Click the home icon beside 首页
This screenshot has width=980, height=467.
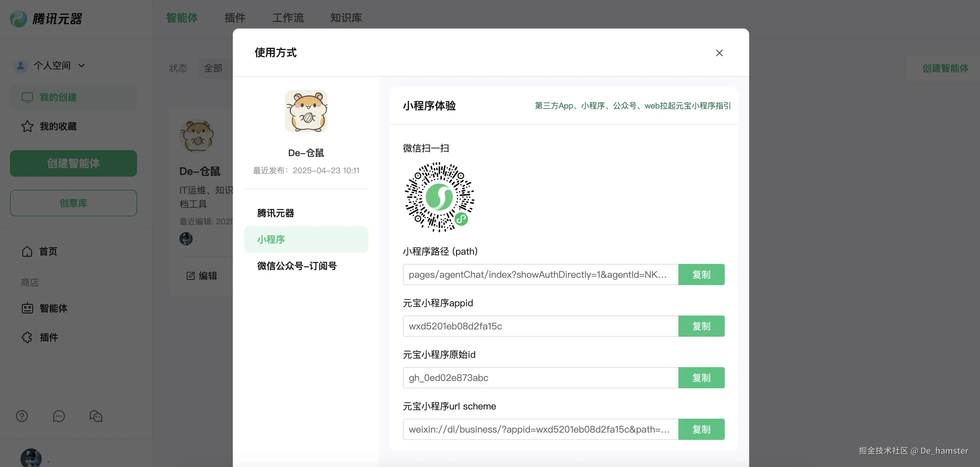coord(27,251)
